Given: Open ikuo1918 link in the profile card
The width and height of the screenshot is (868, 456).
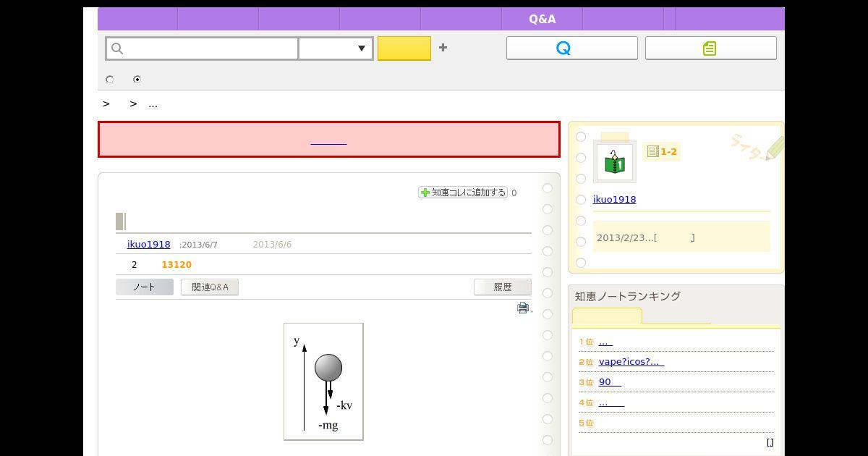Looking at the screenshot, I should click(615, 200).
